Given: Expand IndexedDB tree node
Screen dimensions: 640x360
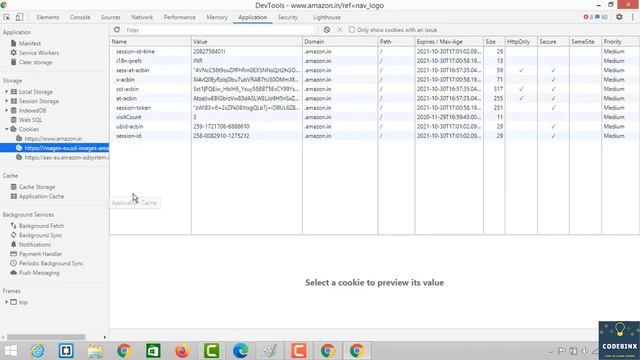Looking at the screenshot, I should pyautogui.click(x=7, y=110).
